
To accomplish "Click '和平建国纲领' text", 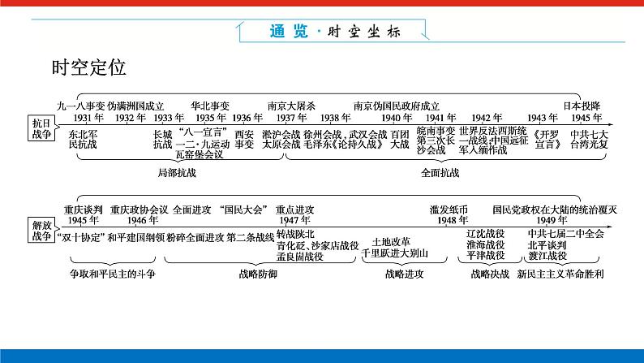I will coord(136,238).
